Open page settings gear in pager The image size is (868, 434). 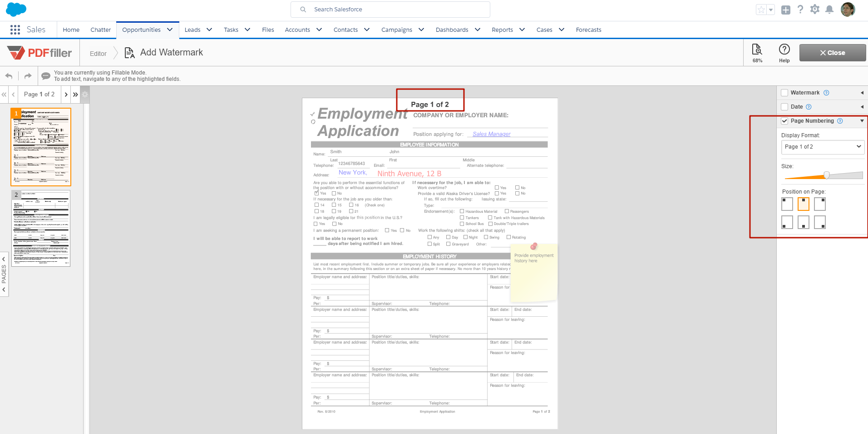pos(85,95)
